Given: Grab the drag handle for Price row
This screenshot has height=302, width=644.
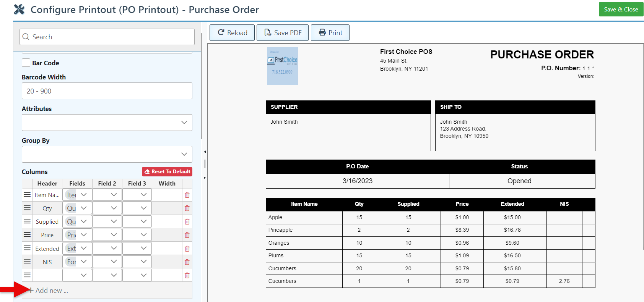Looking at the screenshot, I should tap(27, 235).
